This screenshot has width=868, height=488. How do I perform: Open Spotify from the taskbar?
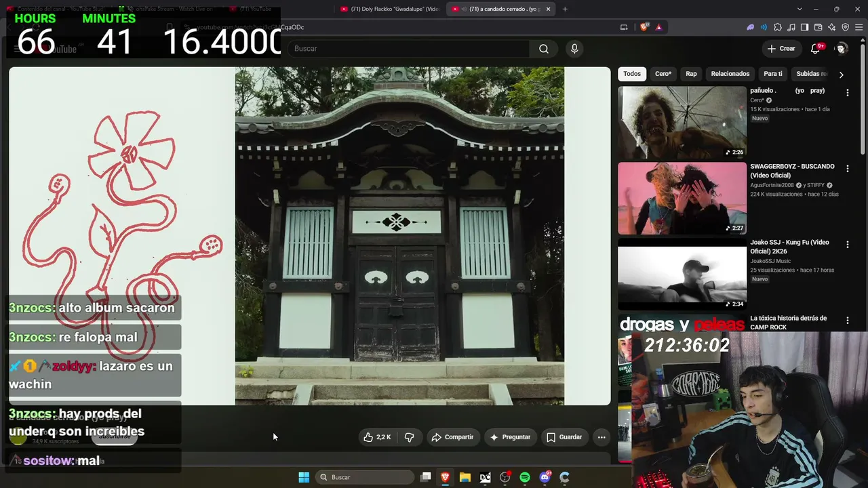pyautogui.click(x=525, y=477)
